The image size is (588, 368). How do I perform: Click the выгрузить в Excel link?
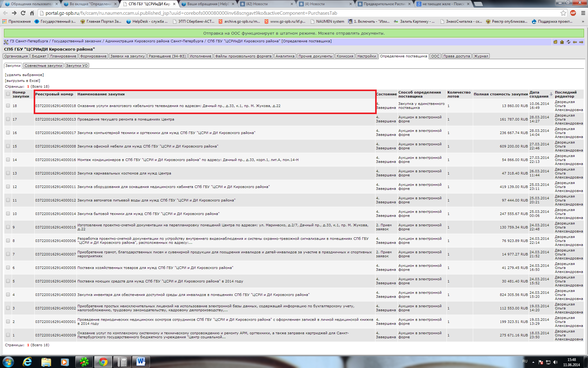(x=22, y=81)
